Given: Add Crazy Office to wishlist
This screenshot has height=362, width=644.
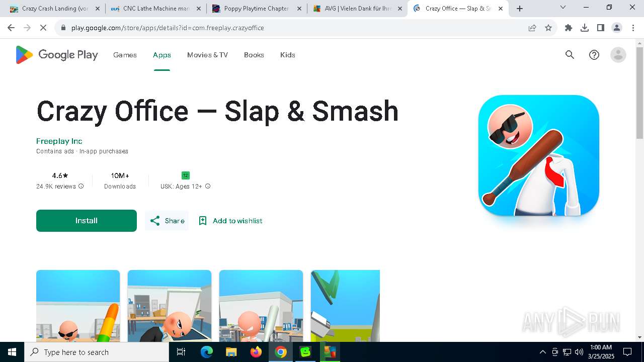Looking at the screenshot, I should pyautogui.click(x=230, y=221).
